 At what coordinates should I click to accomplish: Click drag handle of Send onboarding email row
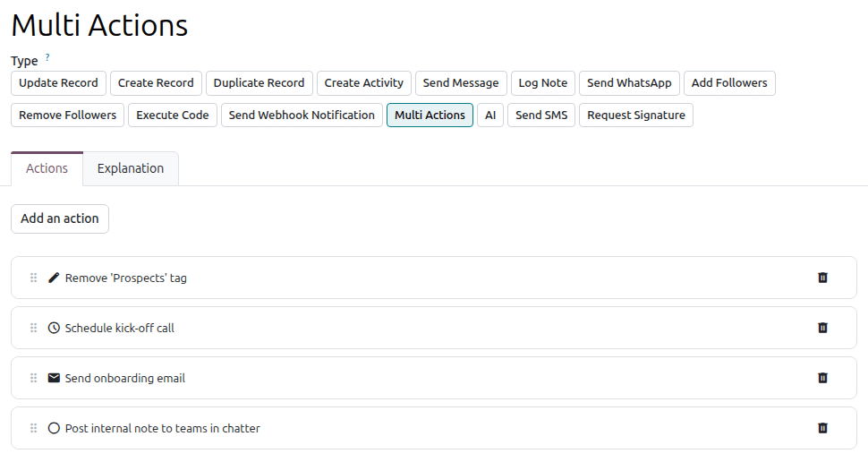pos(33,378)
